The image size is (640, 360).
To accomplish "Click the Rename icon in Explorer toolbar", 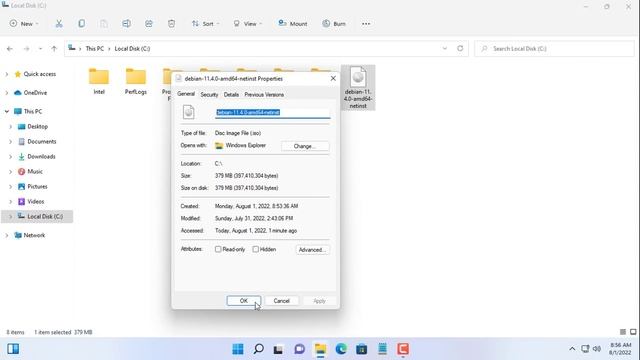I will [127, 24].
